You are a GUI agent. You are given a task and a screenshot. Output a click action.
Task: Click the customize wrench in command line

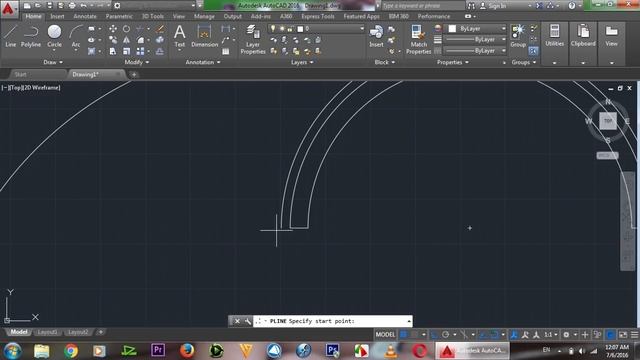click(x=247, y=321)
